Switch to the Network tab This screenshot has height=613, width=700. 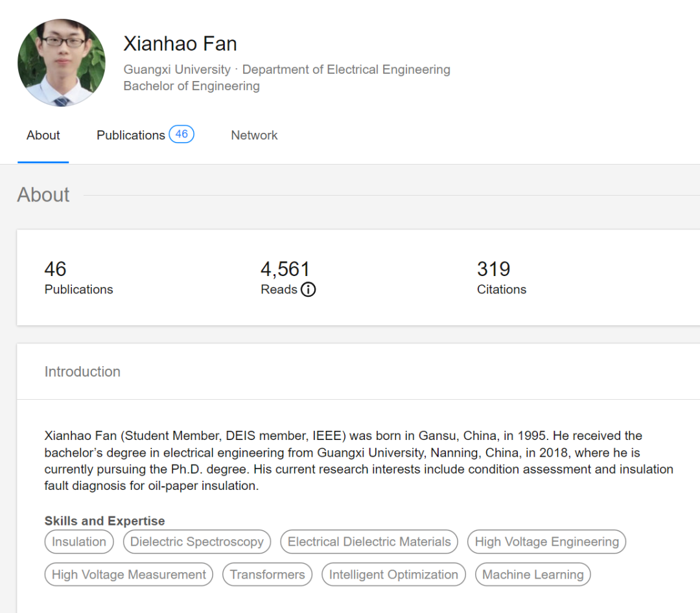254,135
